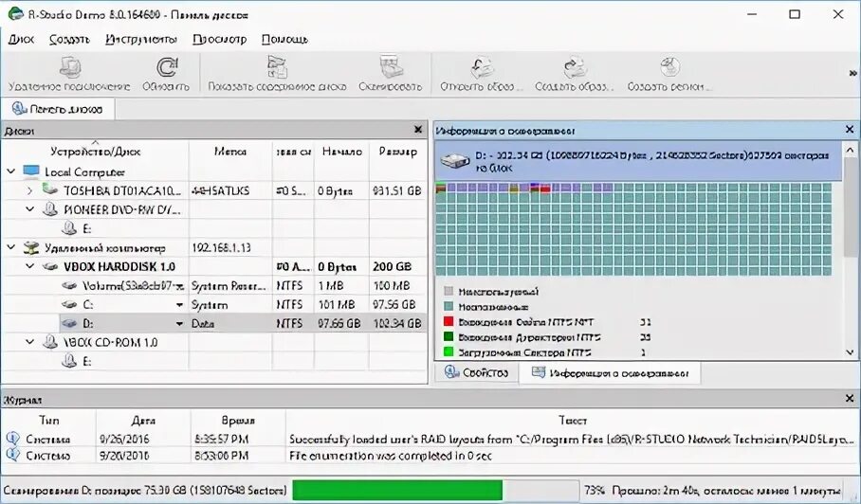Open the Disk menu

[x=21, y=40]
